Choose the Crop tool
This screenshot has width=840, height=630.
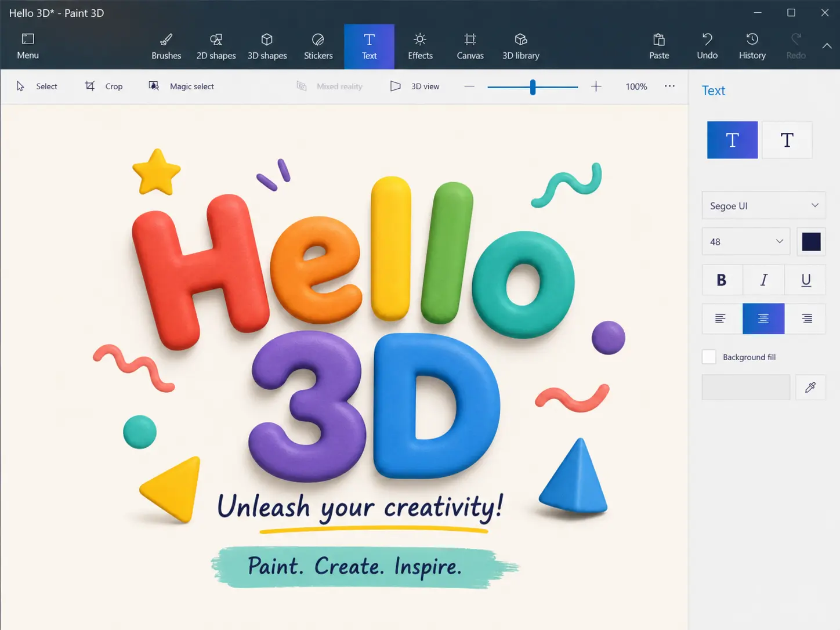point(104,86)
